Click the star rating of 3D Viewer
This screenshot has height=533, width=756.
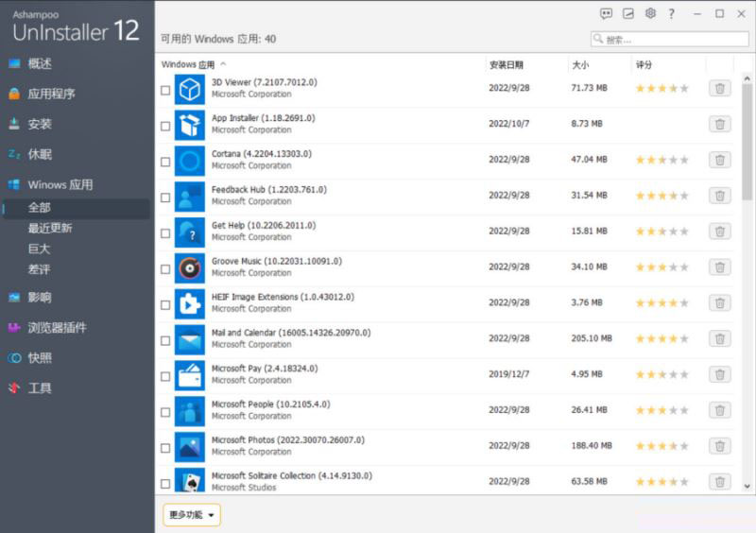pos(662,88)
